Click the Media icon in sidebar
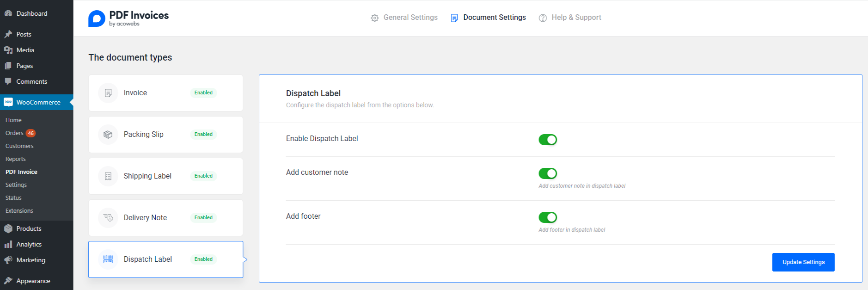868x290 pixels. pyautogui.click(x=8, y=50)
